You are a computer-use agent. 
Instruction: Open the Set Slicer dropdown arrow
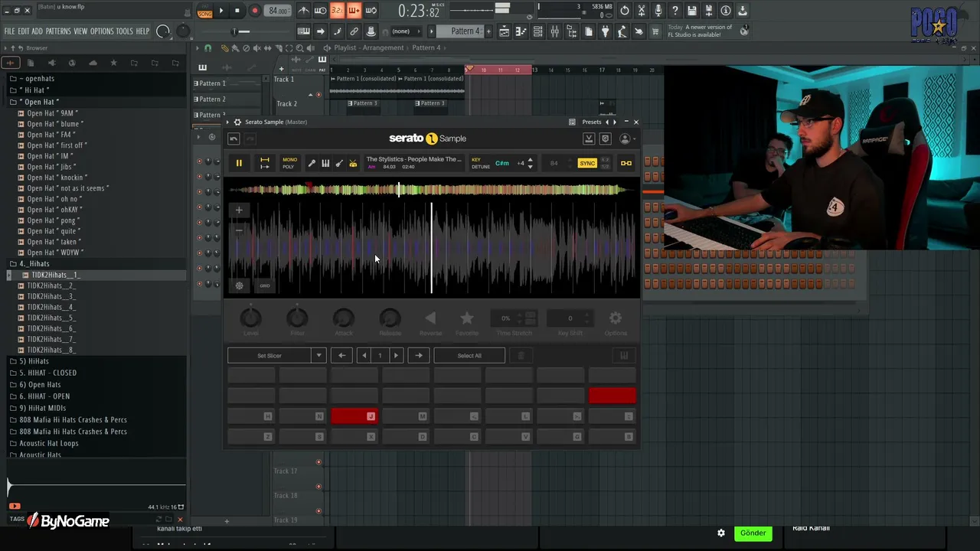tap(318, 355)
